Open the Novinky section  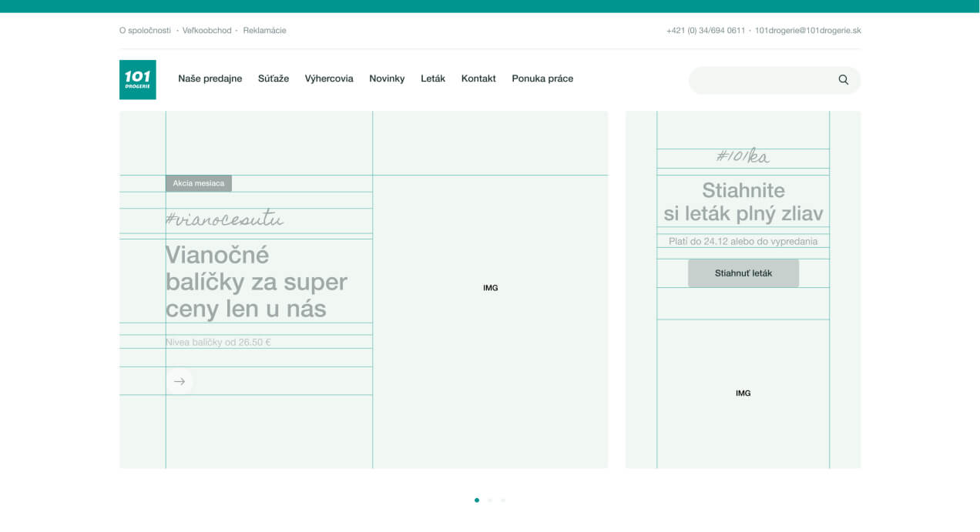click(387, 79)
